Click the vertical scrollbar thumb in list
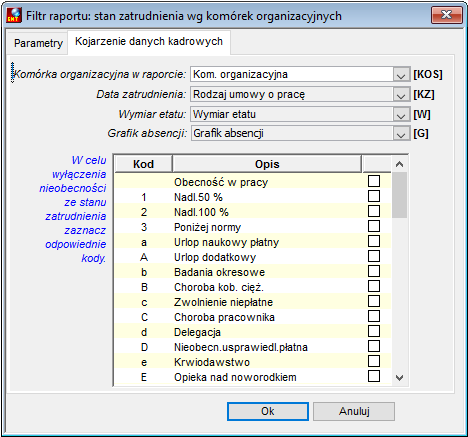This screenshot has height=437, width=468. 399,195
